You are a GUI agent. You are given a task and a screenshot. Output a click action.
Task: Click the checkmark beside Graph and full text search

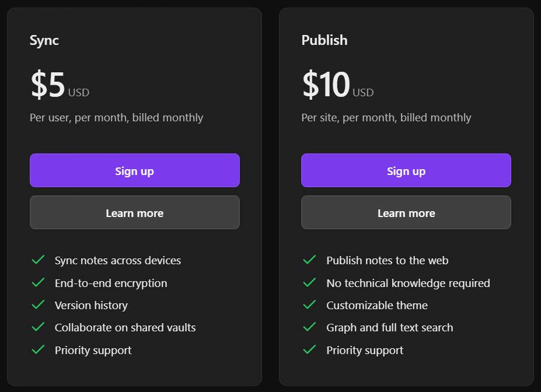(x=309, y=327)
